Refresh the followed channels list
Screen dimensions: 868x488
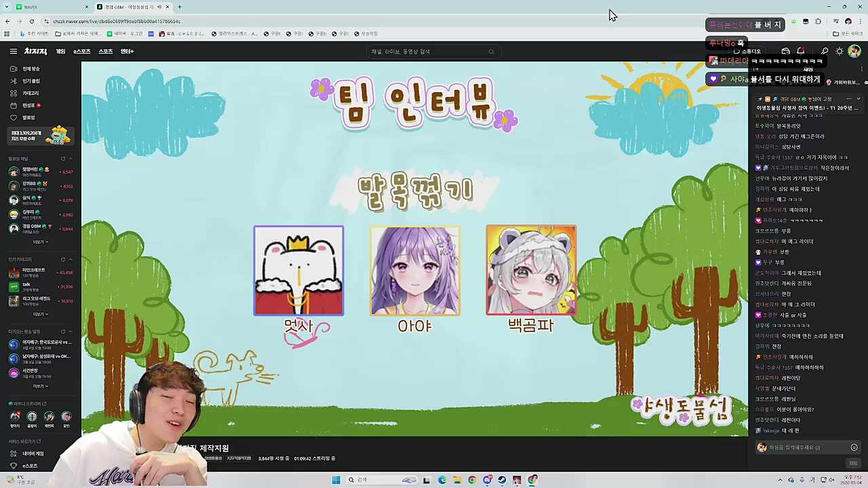[x=63, y=158]
